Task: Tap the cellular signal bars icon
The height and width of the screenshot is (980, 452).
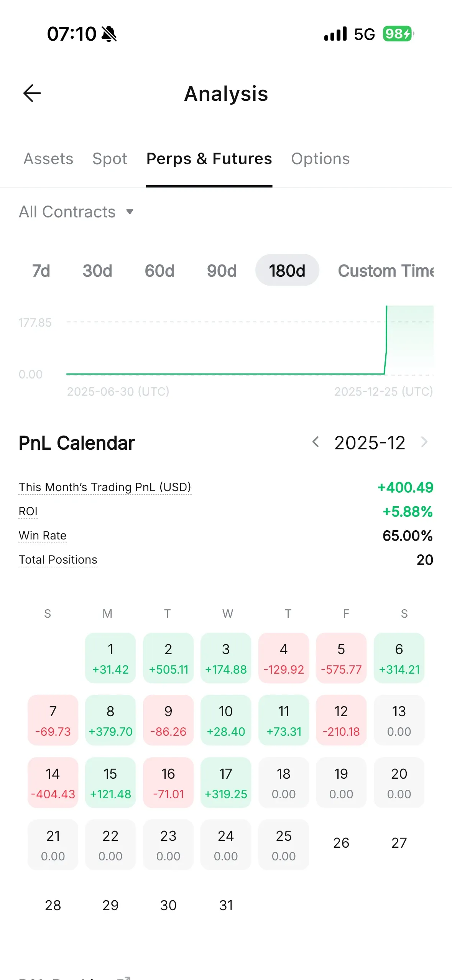Action: (x=335, y=34)
